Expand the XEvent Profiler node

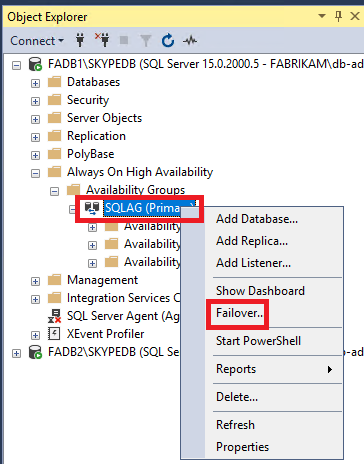pyautogui.click(x=35, y=335)
